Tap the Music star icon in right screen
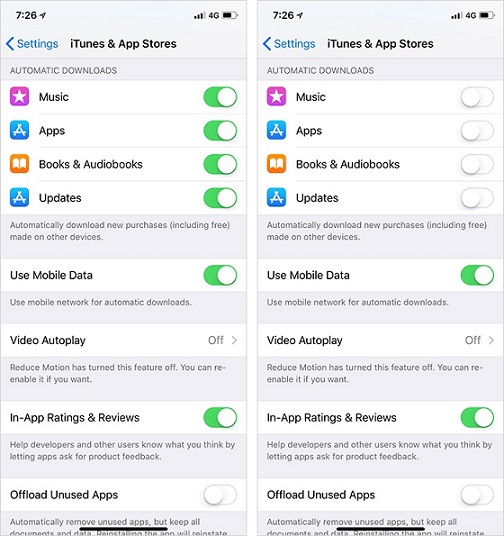504x536 pixels. [x=276, y=96]
